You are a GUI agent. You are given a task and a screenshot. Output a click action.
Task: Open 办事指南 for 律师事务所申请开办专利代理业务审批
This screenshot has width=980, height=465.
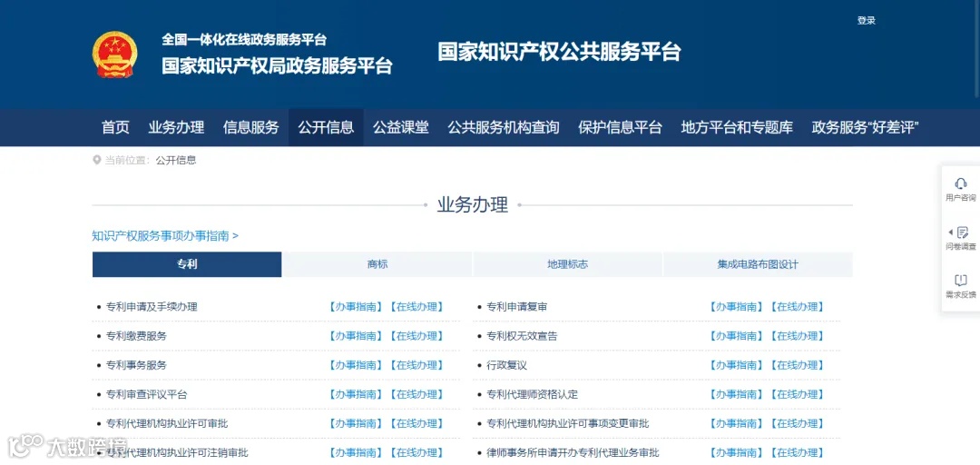(x=736, y=452)
